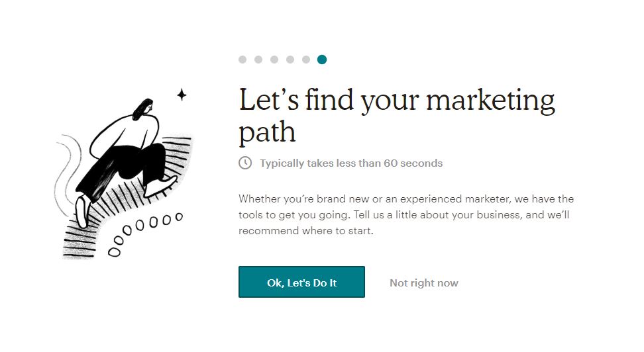This screenshot has height=352, width=644.
Task: Click the paragraph starting "Whether you're brand new"
Action: click(x=406, y=215)
